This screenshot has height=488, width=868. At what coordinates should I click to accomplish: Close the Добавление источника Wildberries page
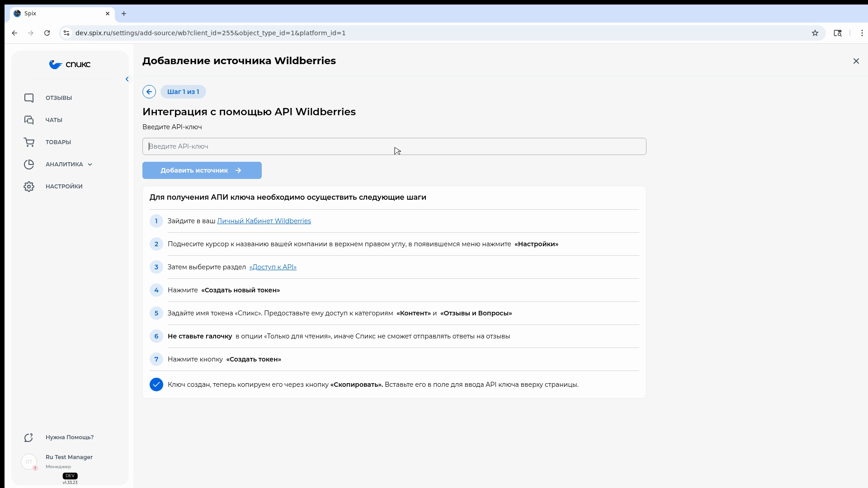coord(856,61)
